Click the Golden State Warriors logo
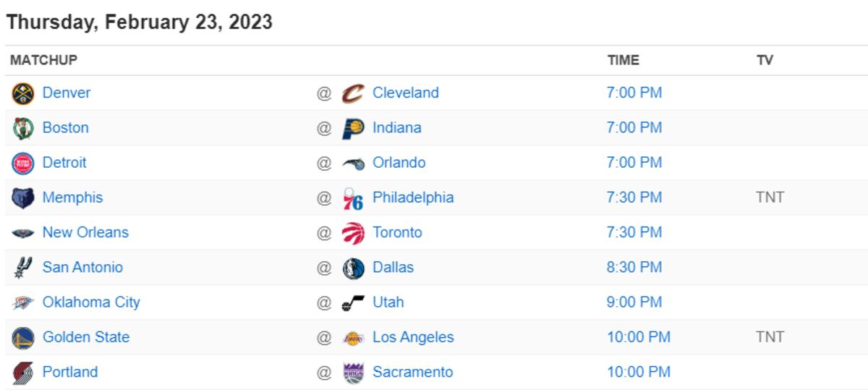 [x=23, y=337]
